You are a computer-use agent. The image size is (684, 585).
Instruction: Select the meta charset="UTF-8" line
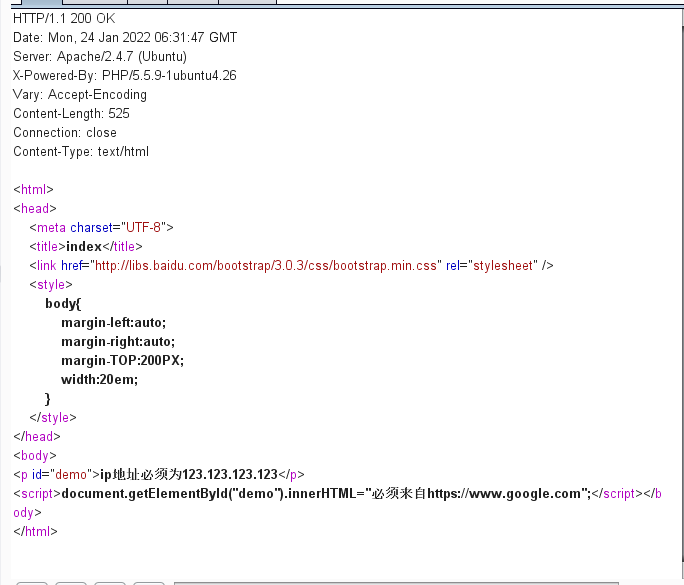point(101,227)
